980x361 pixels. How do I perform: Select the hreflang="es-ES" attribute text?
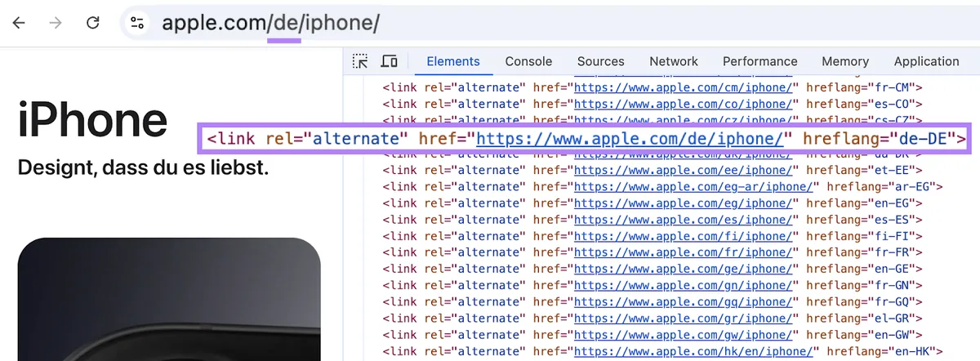861,220
